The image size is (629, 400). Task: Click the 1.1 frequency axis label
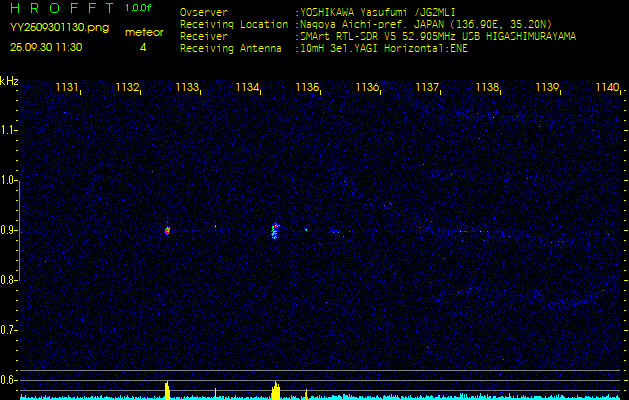(9, 130)
